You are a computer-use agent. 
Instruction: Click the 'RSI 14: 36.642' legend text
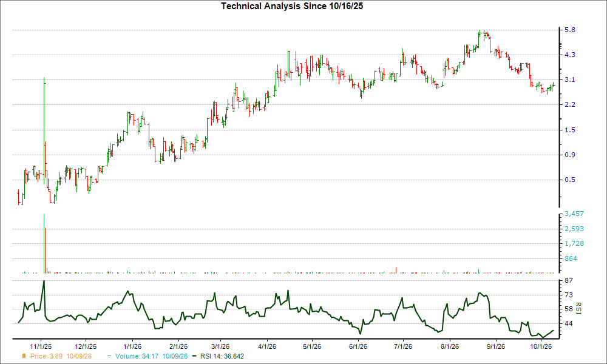pos(222,356)
